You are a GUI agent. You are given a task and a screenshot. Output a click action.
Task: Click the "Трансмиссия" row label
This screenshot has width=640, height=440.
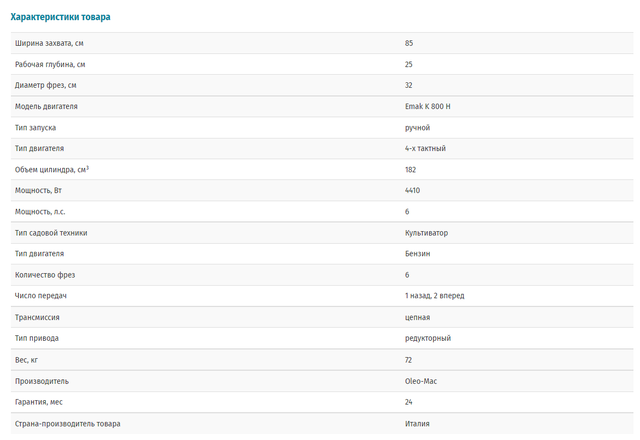(38, 317)
